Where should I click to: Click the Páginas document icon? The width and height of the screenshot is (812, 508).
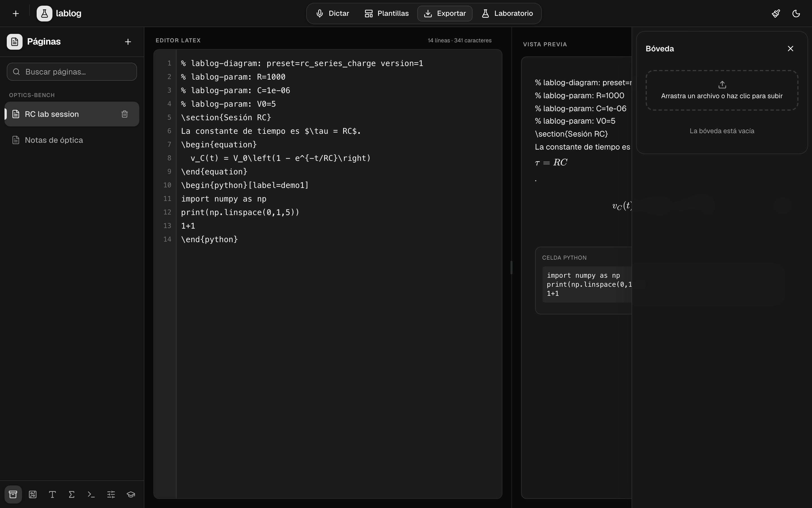[x=14, y=42]
